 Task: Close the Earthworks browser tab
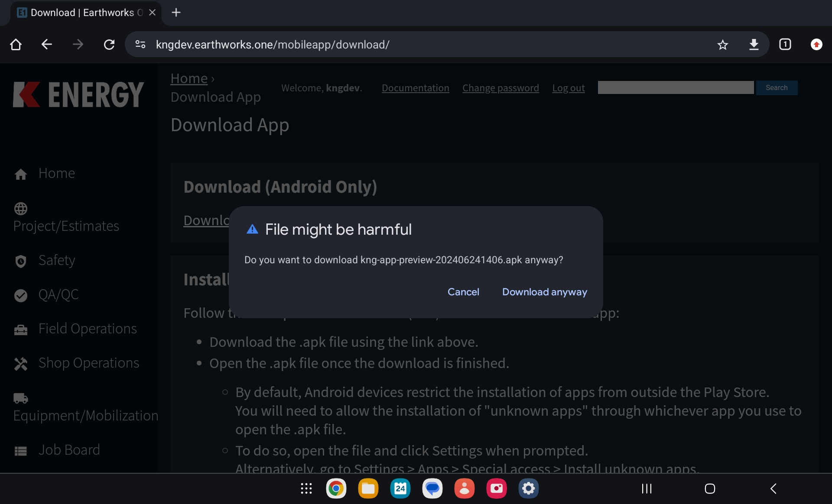tap(152, 13)
